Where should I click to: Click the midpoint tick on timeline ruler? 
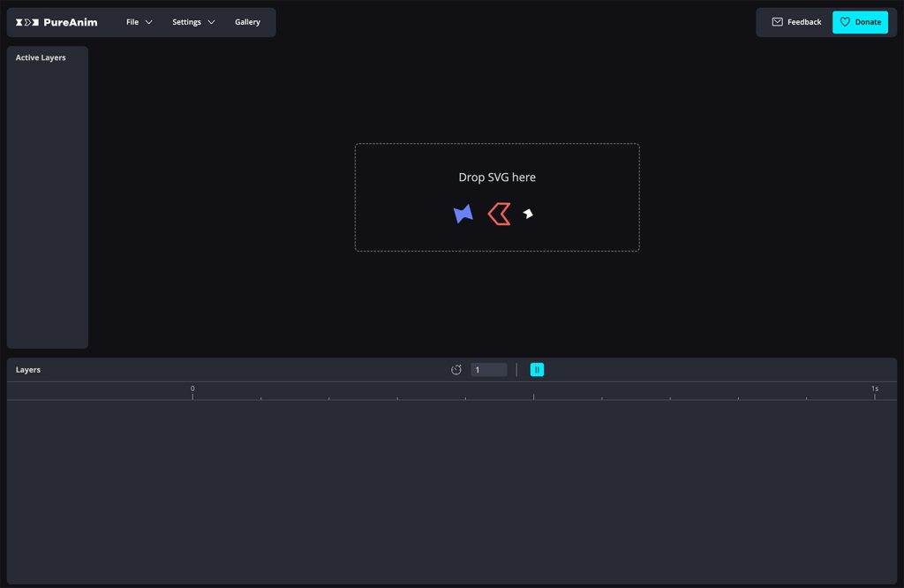click(534, 396)
